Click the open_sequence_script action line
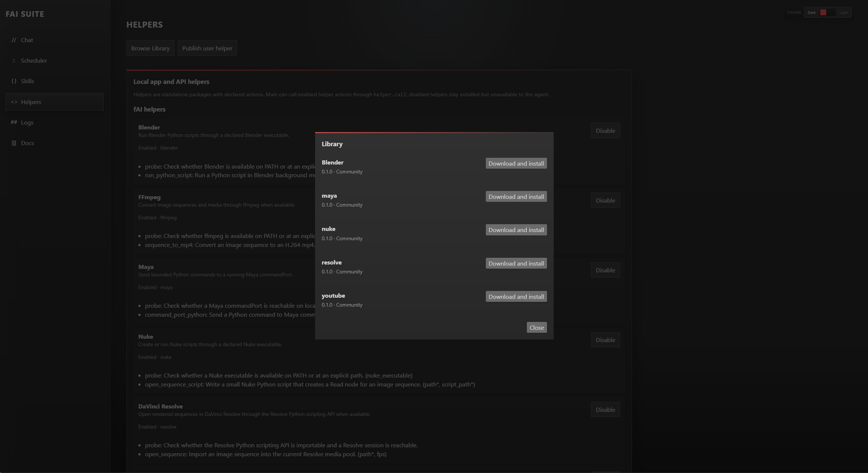This screenshot has width=868, height=473. (310, 384)
